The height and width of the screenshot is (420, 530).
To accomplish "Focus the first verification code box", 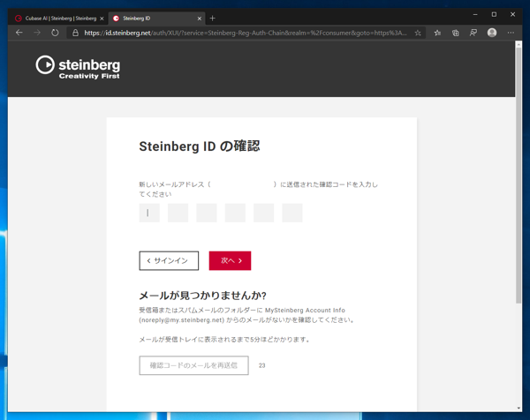I will tap(149, 213).
